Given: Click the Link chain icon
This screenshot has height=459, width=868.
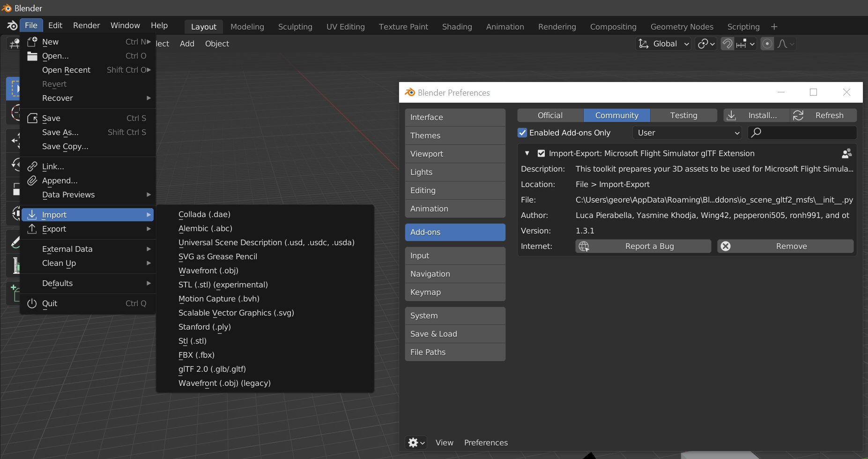Looking at the screenshot, I should pyautogui.click(x=32, y=166).
